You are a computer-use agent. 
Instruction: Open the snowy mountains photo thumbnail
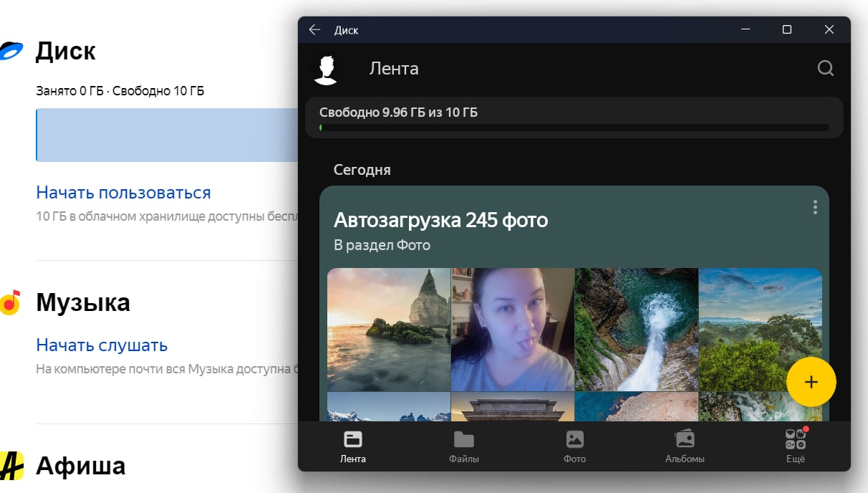pos(389,406)
